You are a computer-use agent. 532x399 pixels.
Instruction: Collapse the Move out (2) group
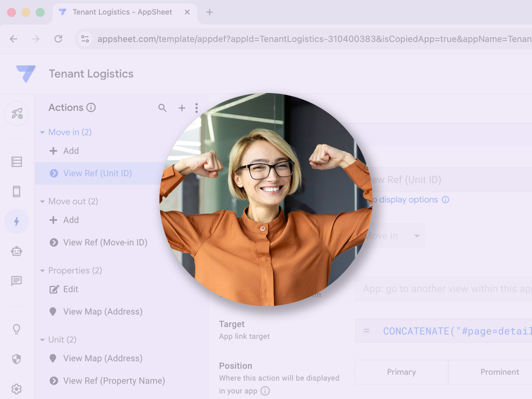pos(42,201)
